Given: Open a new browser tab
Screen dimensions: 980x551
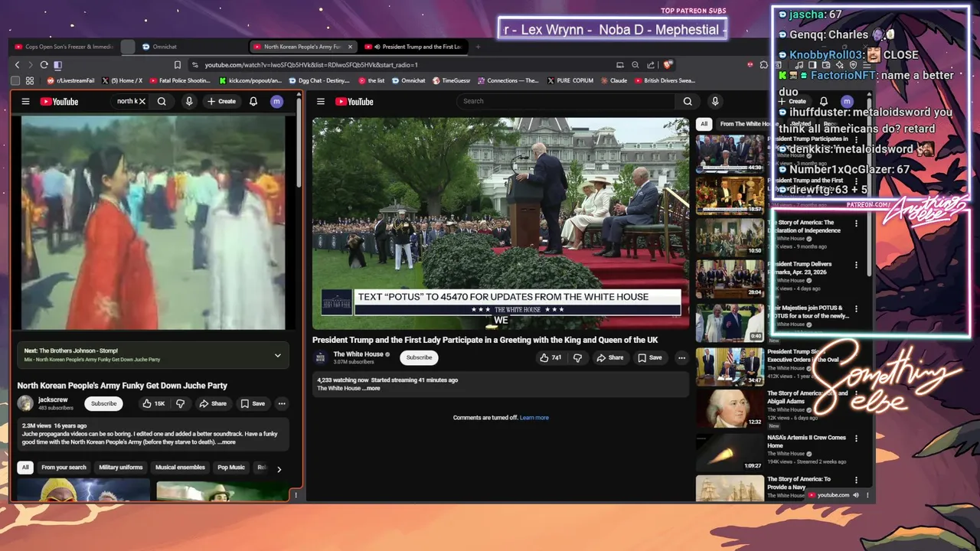Looking at the screenshot, I should pyautogui.click(x=478, y=47).
